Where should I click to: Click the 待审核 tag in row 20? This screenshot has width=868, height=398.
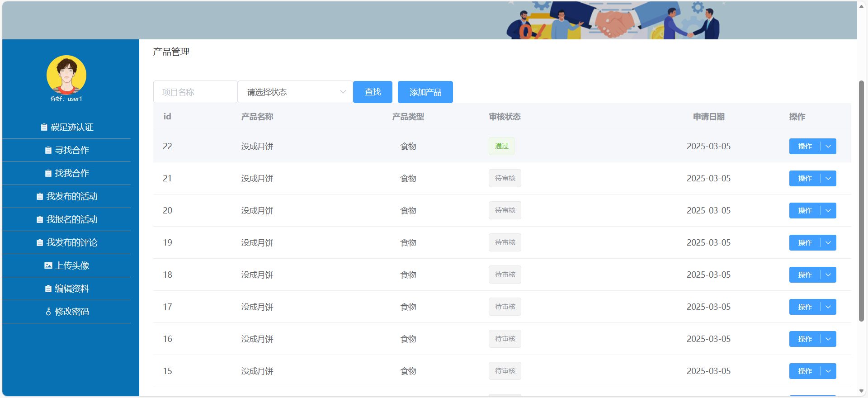[505, 210]
